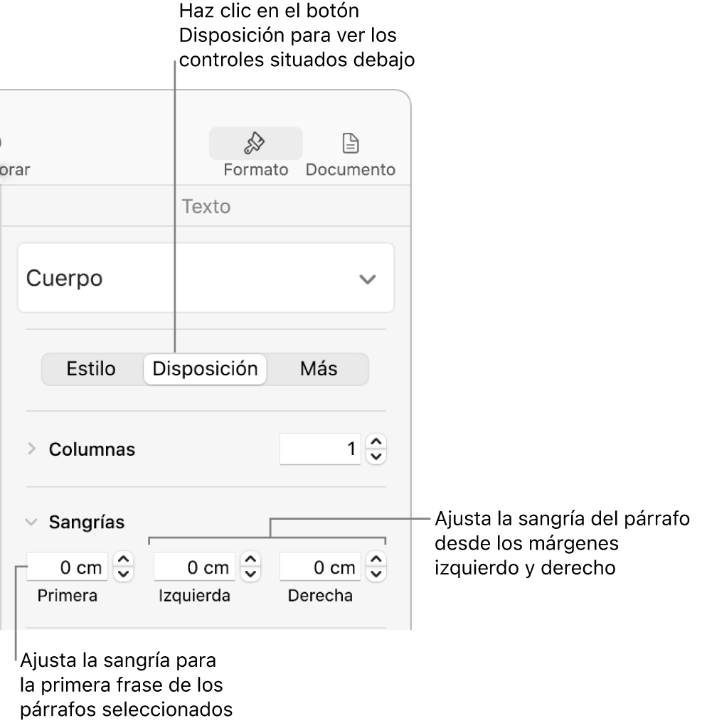This screenshot has width=702, height=728.
Task: Decrease the Izquierda indent value
Action: [x=250, y=574]
